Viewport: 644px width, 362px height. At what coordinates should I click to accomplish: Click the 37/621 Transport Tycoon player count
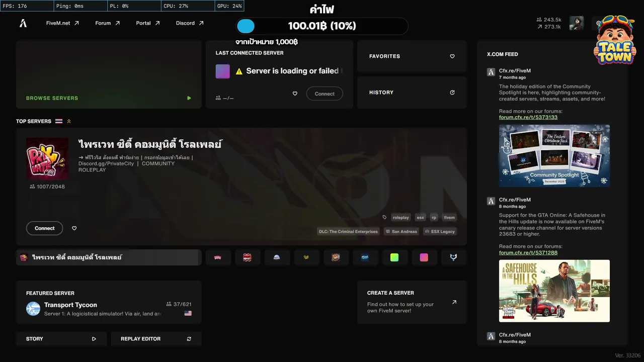[x=179, y=304]
